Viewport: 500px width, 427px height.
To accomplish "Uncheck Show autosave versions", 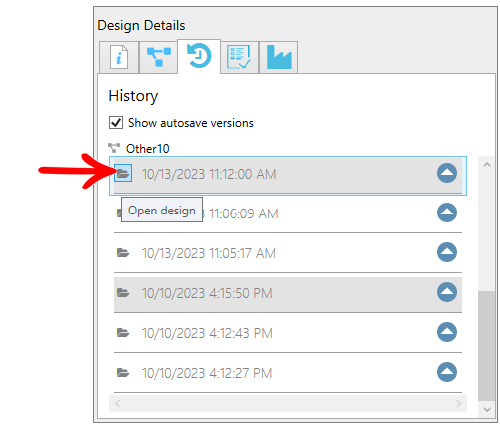I will [116, 123].
